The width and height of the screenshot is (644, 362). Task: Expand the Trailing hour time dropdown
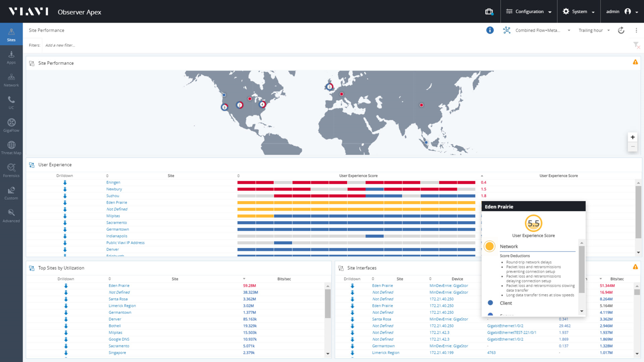[x=594, y=30]
